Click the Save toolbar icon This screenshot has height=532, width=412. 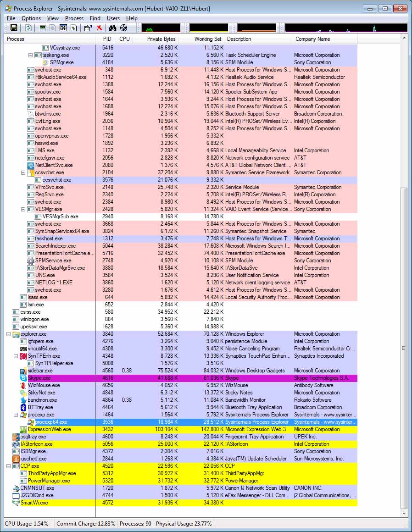pyautogui.click(x=14, y=28)
